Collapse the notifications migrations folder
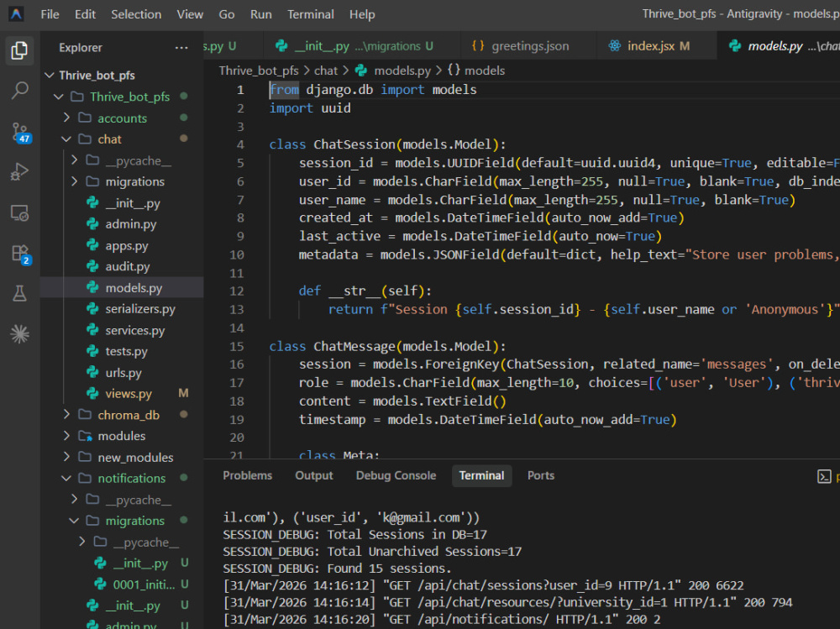The image size is (840, 629). click(122, 521)
